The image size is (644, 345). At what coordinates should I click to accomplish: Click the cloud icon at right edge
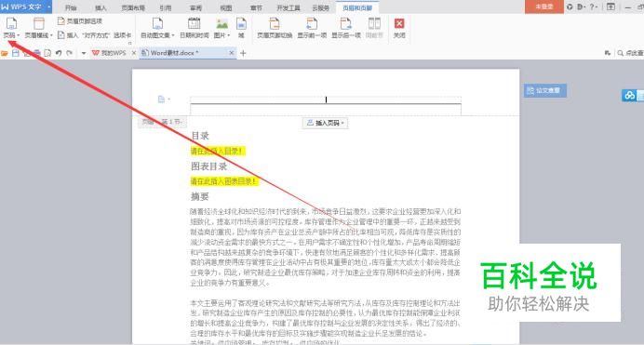630,96
